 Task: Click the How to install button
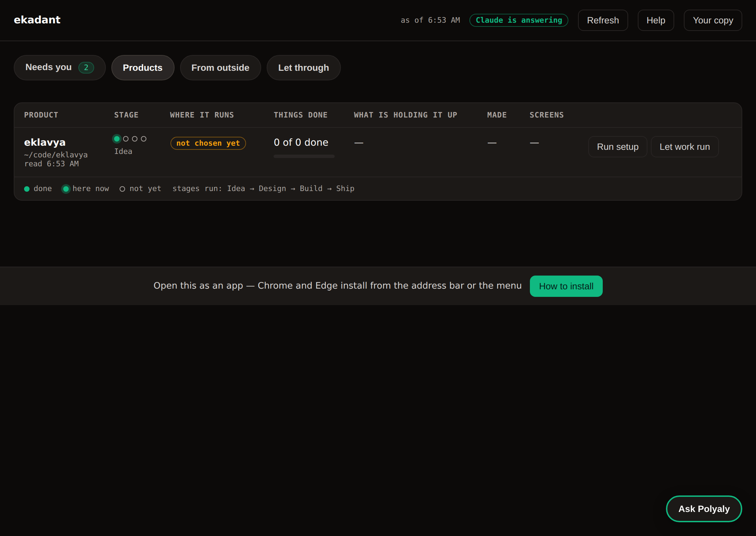tap(566, 286)
